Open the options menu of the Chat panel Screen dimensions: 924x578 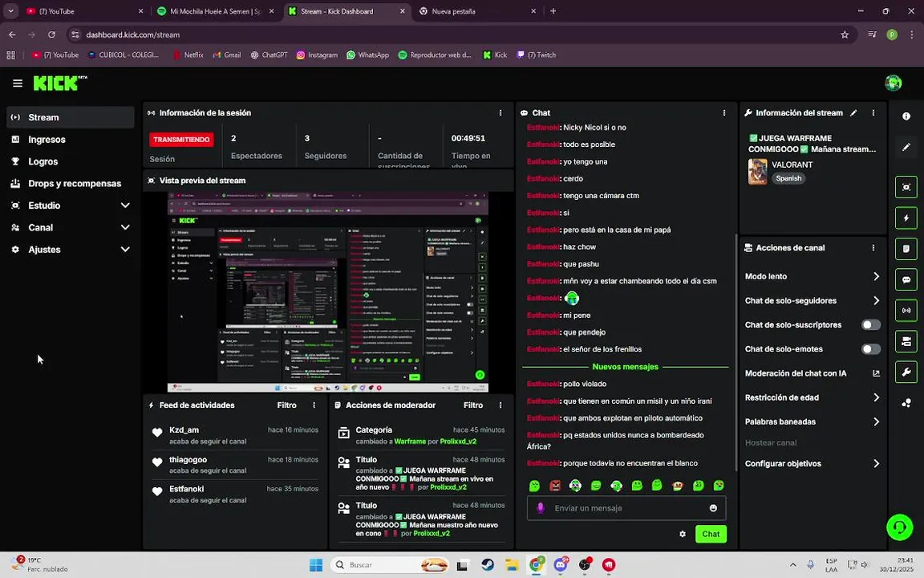[724, 112]
